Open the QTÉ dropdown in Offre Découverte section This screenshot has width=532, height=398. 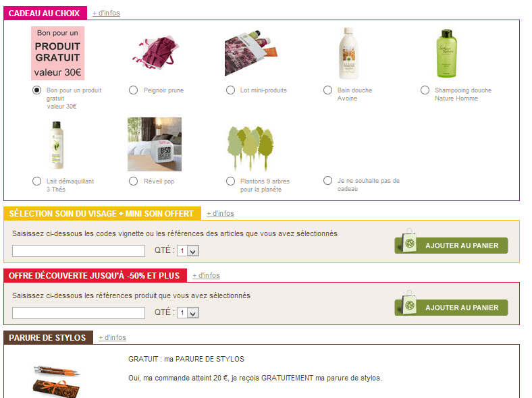188,313
